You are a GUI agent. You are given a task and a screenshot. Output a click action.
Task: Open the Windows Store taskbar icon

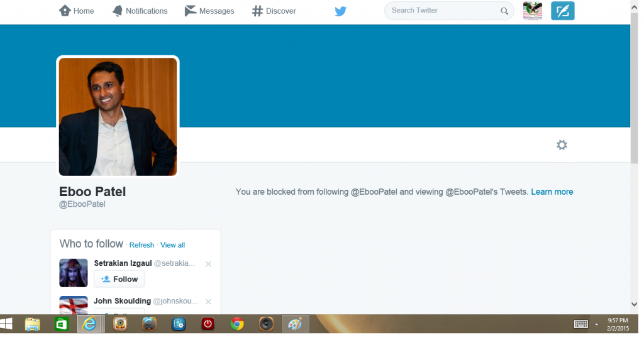62,324
